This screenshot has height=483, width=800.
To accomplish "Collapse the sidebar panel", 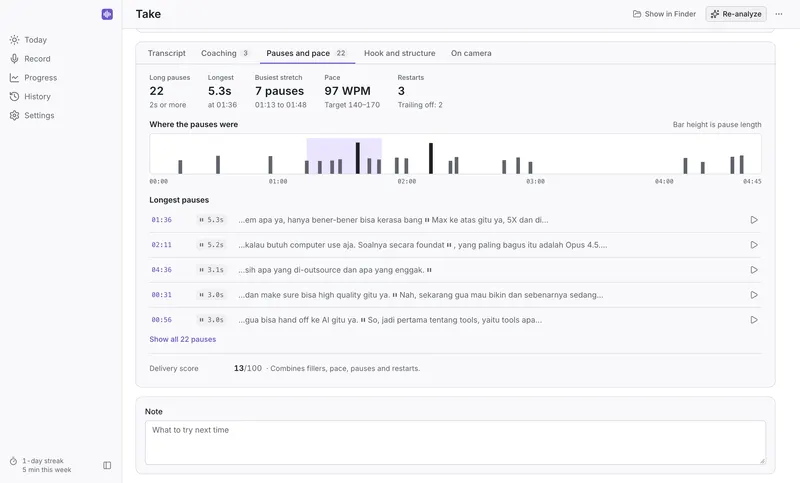I will (107, 465).
